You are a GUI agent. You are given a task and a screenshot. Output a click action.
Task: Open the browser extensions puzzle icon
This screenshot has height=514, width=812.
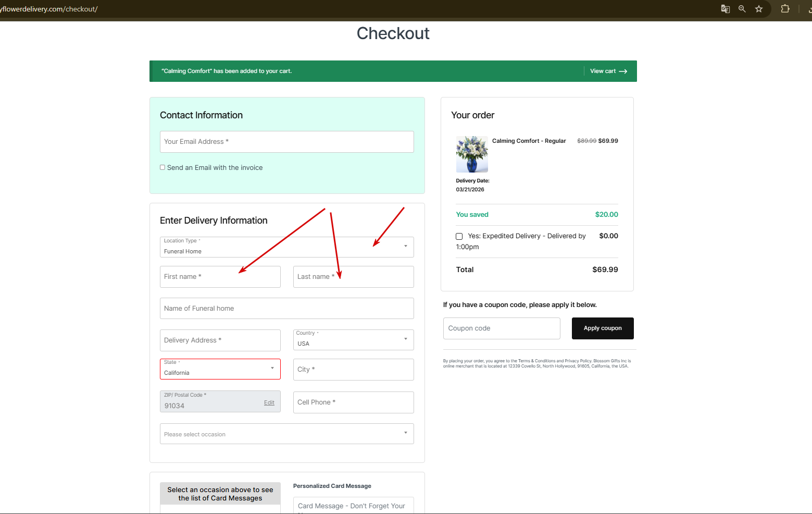point(785,9)
